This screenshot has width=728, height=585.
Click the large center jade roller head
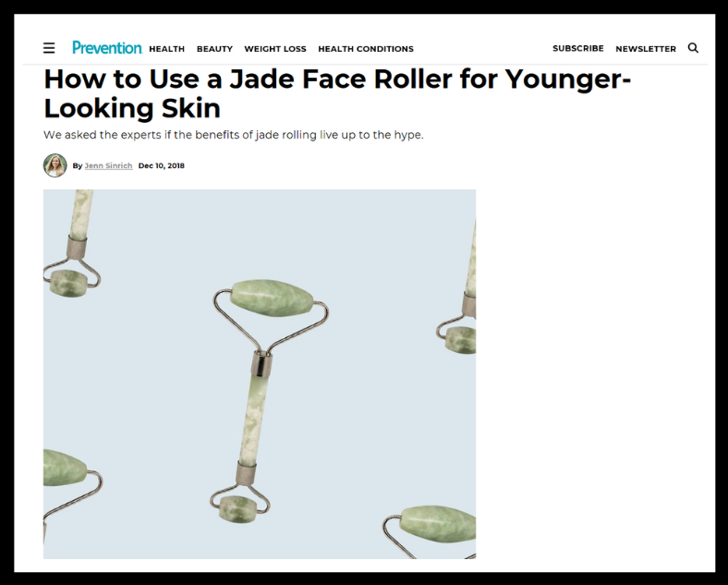pos(272,299)
